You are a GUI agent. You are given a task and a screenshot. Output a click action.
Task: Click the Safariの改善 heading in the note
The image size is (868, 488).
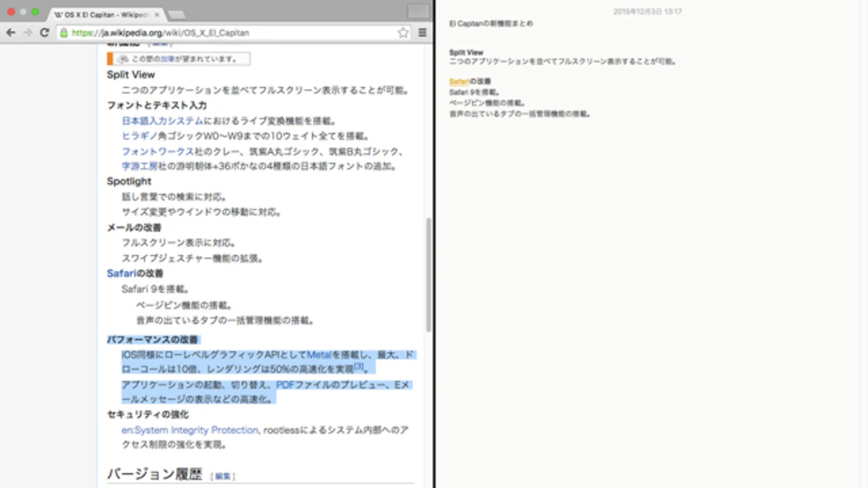(x=470, y=81)
